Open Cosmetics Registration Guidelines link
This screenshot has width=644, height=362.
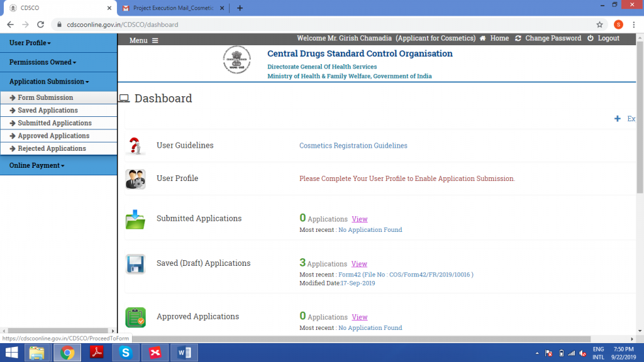point(353,145)
